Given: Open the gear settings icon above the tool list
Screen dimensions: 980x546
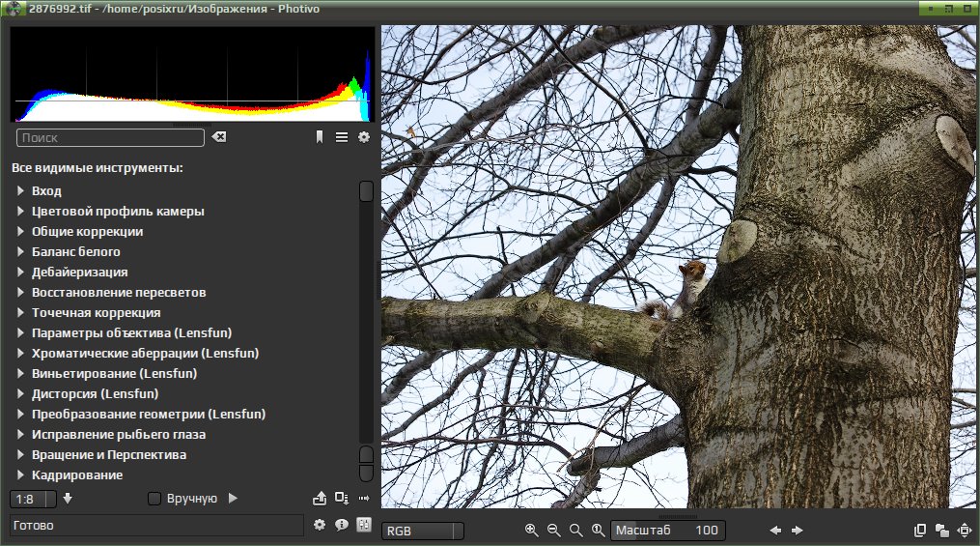Looking at the screenshot, I should click(x=364, y=137).
